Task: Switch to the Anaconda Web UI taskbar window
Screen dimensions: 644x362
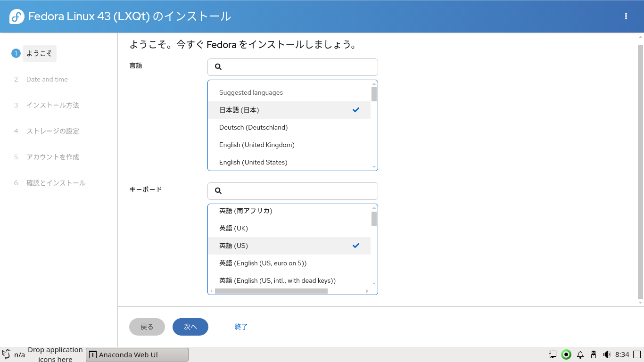Action: tap(137, 354)
